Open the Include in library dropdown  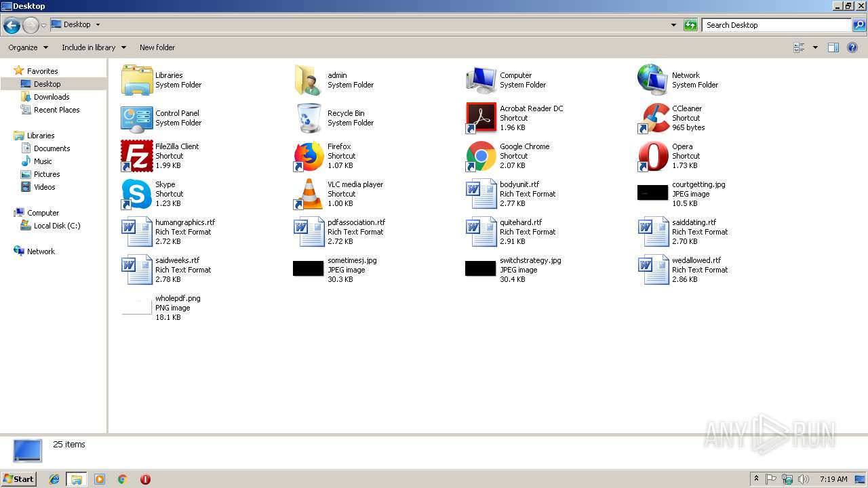click(94, 47)
